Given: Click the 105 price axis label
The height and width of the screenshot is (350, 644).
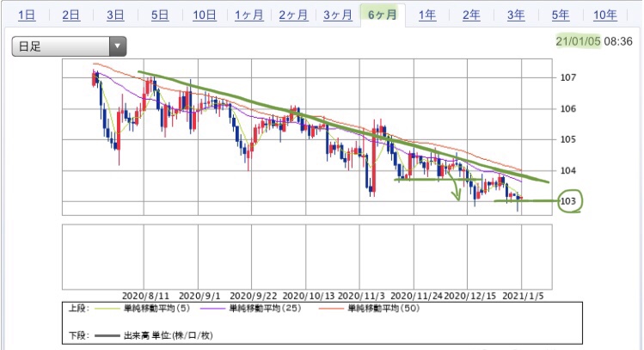Looking at the screenshot, I should pyautogui.click(x=568, y=139).
